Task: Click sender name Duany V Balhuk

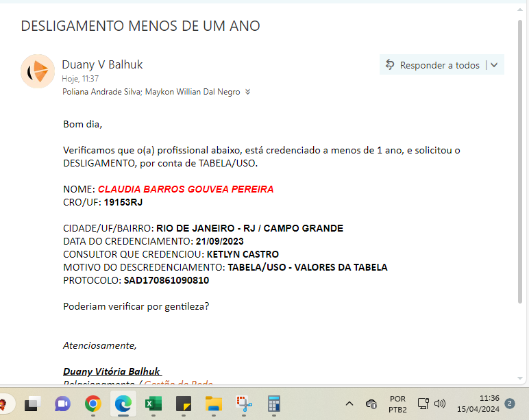Action: pos(102,64)
